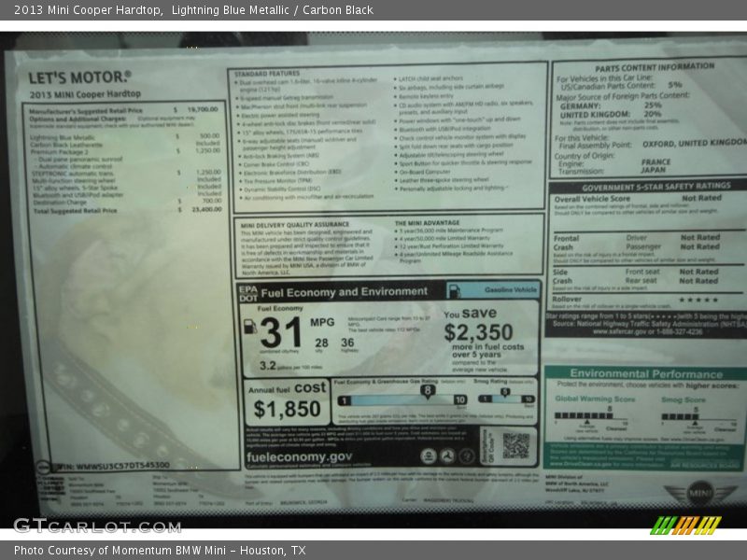Click the annual fuel cost $1,850
747x560 pixels.
[x=287, y=408]
